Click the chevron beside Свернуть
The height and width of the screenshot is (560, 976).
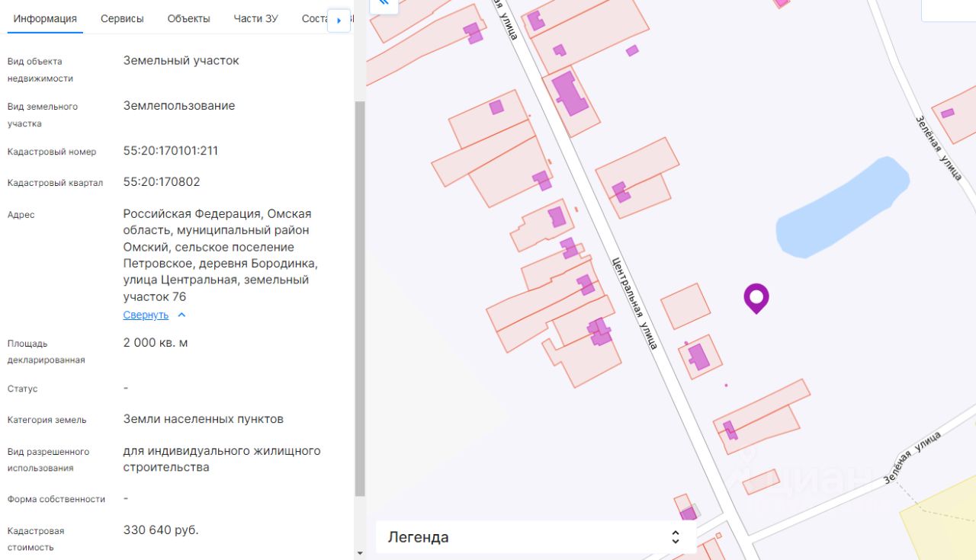pos(181,315)
